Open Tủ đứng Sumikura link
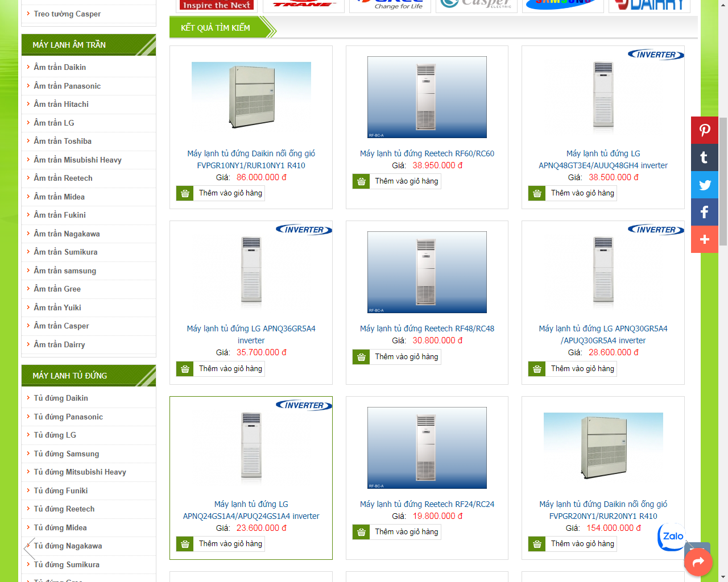728x582 pixels. [67, 564]
